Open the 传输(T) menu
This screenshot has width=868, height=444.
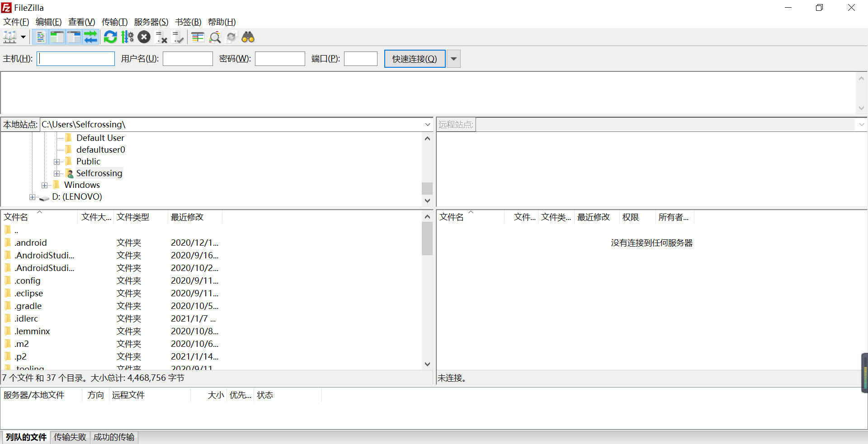coord(114,22)
